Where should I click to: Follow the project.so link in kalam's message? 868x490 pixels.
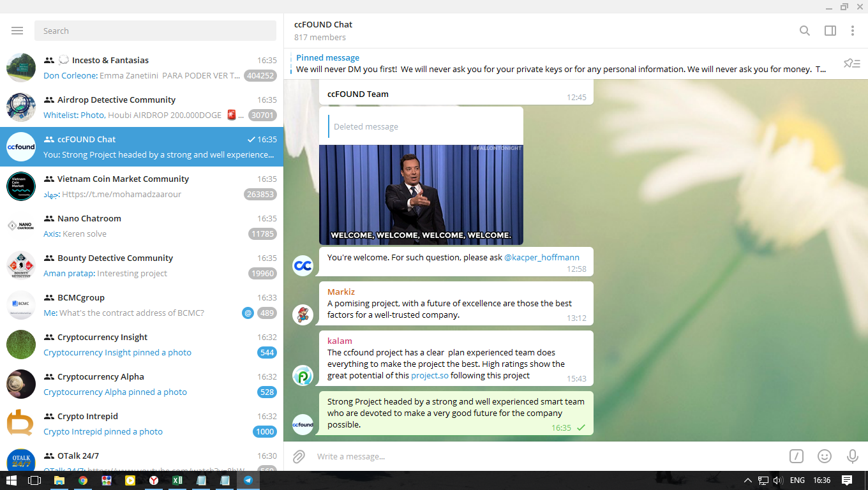[x=431, y=375]
